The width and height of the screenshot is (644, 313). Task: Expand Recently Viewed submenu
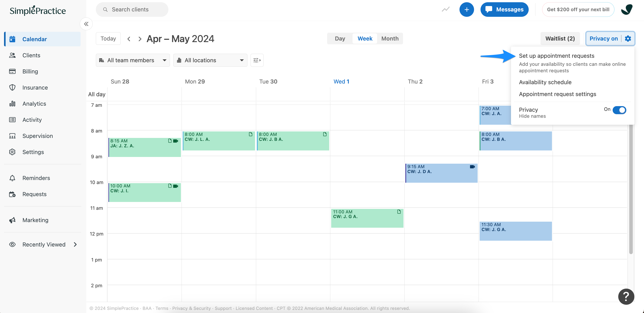click(x=75, y=244)
